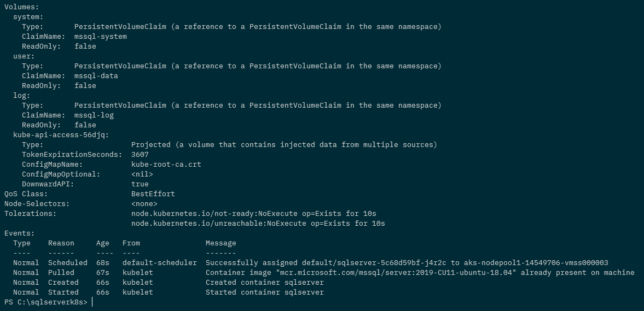Click the kube-root-ca.crt ConfigMap name
Viewport: 644px width, 311px height.
pos(166,165)
